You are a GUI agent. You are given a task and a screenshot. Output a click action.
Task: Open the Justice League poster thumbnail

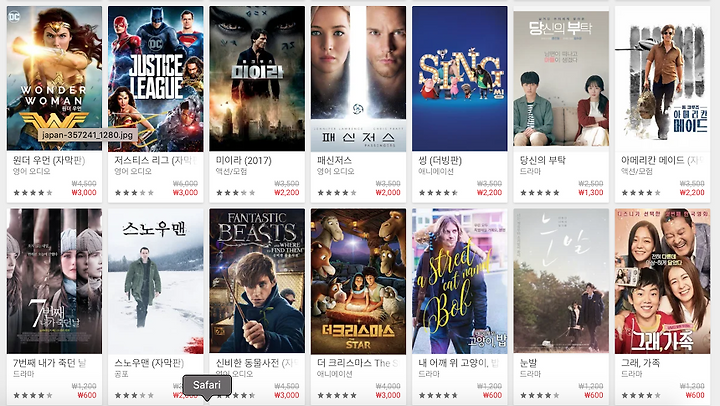tap(156, 79)
